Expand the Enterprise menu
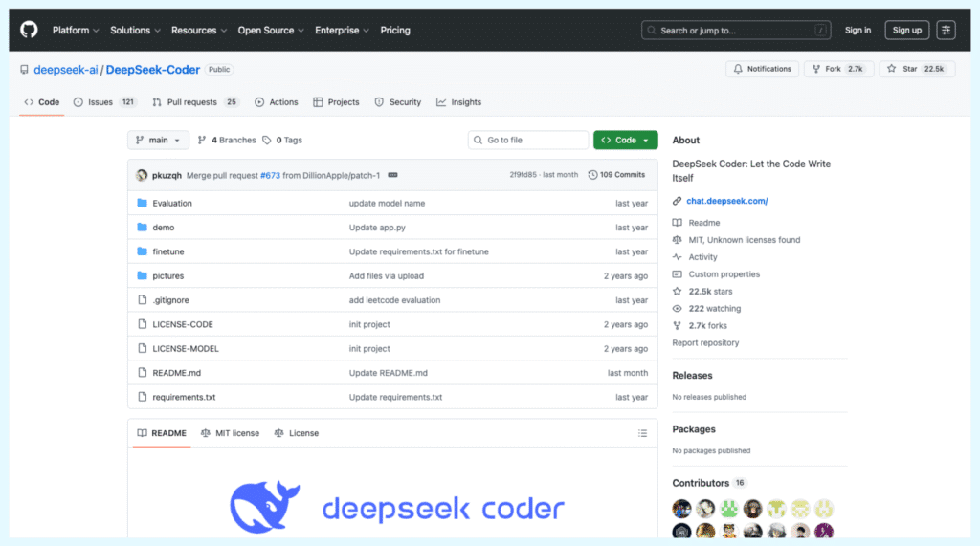 coord(342,30)
